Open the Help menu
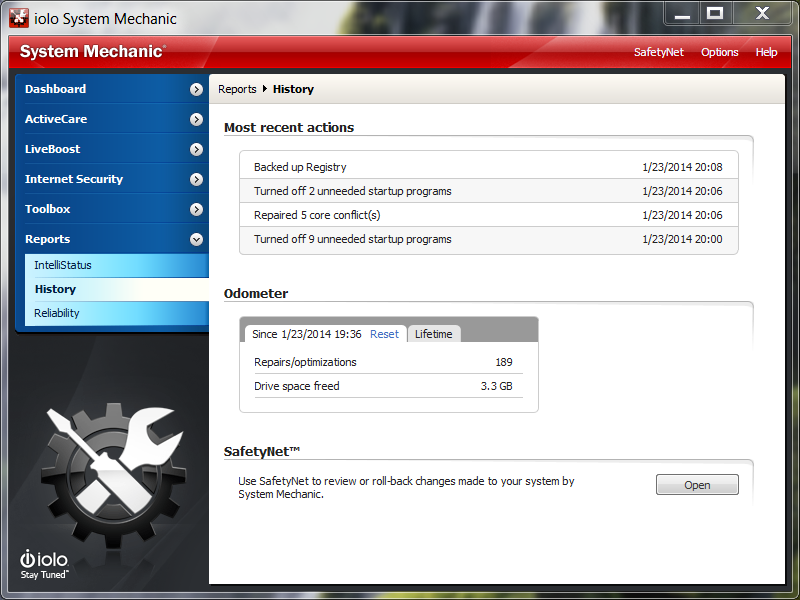 766,52
